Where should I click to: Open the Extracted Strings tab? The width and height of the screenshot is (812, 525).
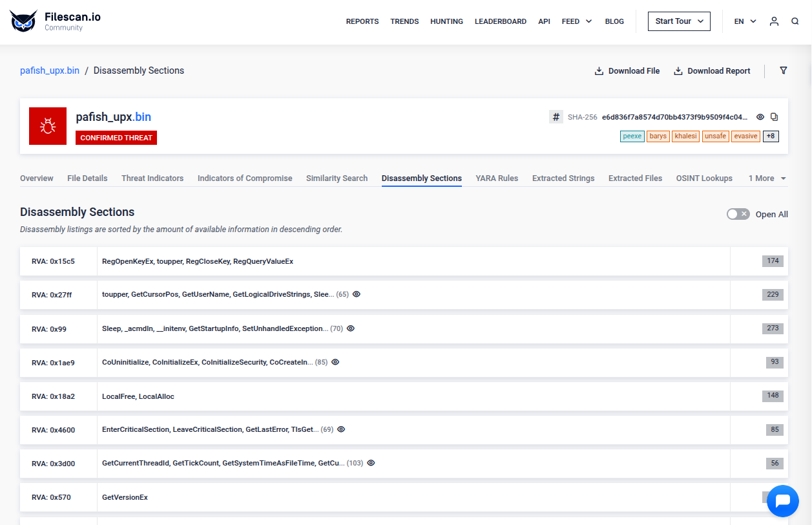coord(563,178)
